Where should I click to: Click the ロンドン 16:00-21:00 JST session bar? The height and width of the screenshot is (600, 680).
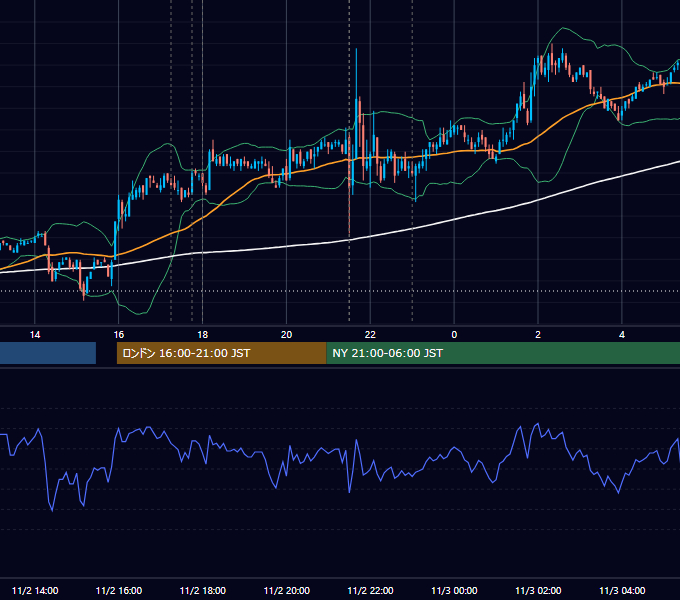pyautogui.click(x=221, y=353)
